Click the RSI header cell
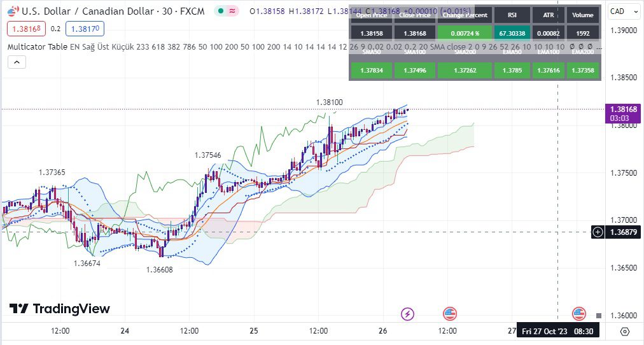This screenshot has width=644, height=345. (x=512, y=15)
